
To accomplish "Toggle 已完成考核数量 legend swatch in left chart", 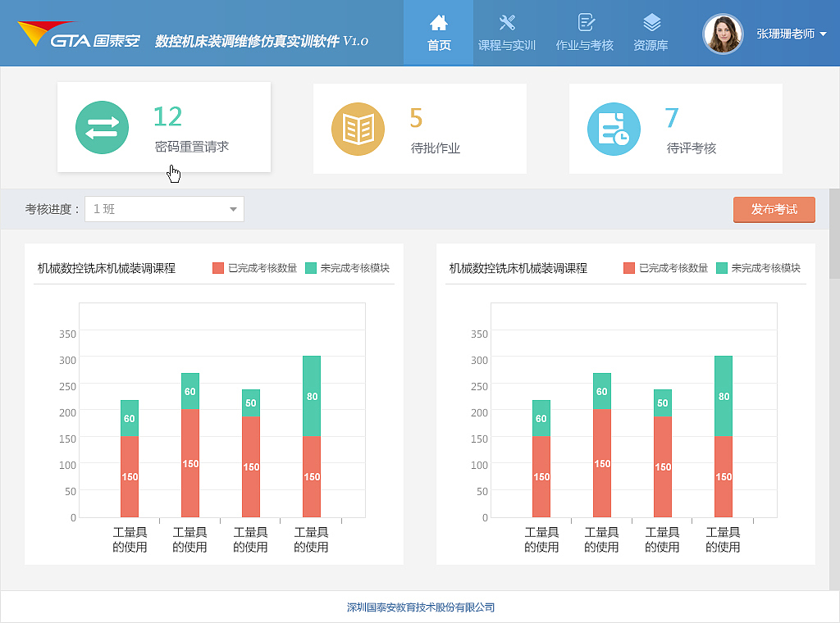I will (218, 268).
